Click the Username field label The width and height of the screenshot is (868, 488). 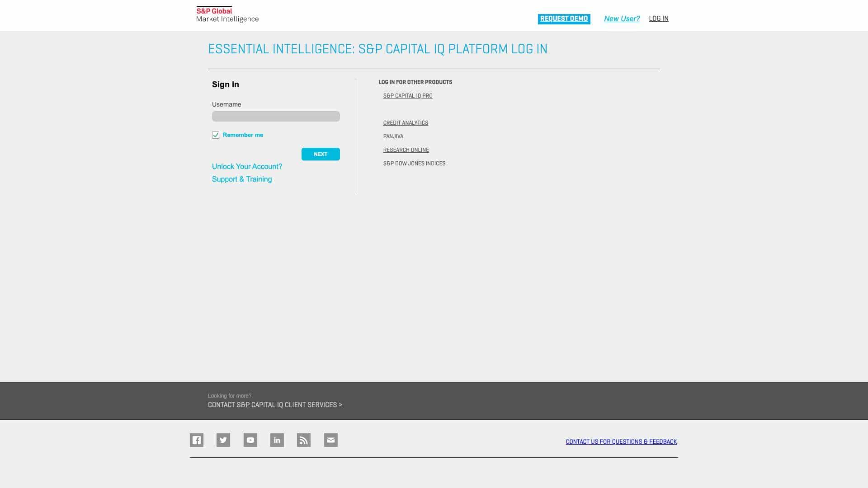[226, 104]
